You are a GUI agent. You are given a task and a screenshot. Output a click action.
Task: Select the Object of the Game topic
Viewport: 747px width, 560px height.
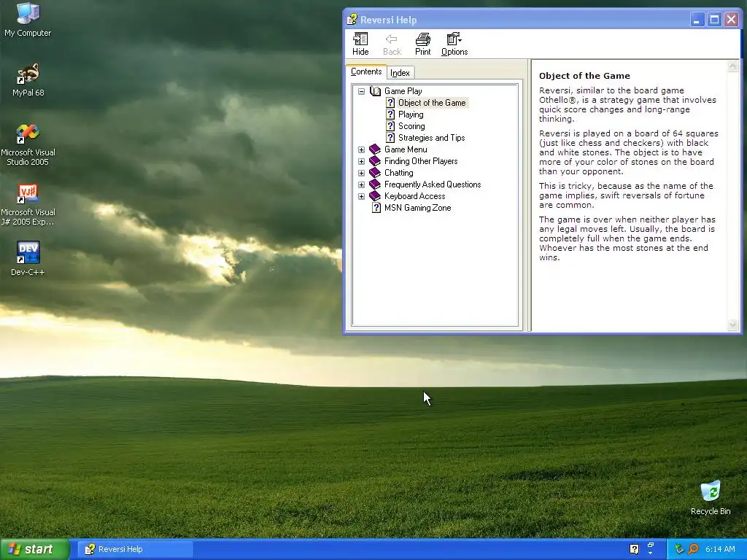point(432,103)
